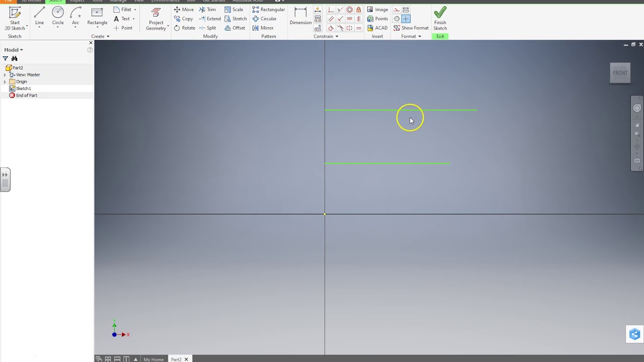Open Project Geometry tool
The image size is (644, 362).
156,19
